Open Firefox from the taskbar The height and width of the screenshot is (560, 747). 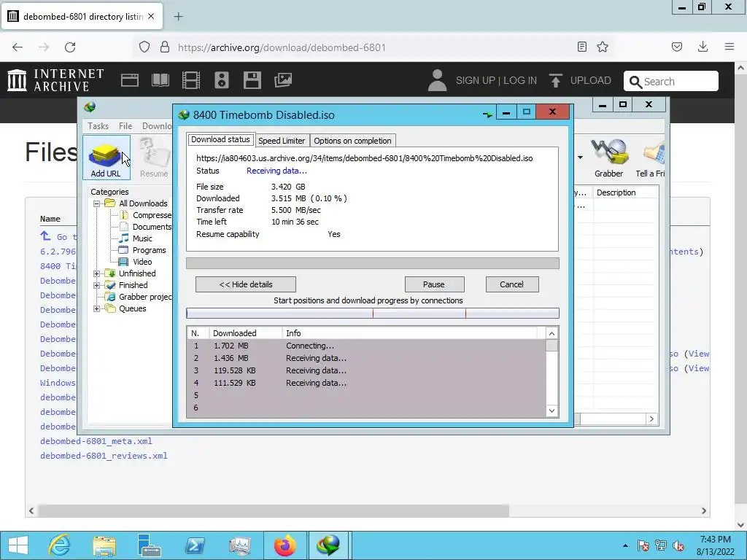(285, 545)
